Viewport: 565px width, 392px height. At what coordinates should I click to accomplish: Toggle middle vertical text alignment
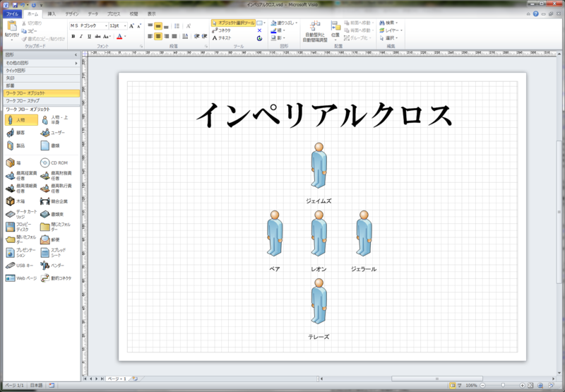point(157,26)
